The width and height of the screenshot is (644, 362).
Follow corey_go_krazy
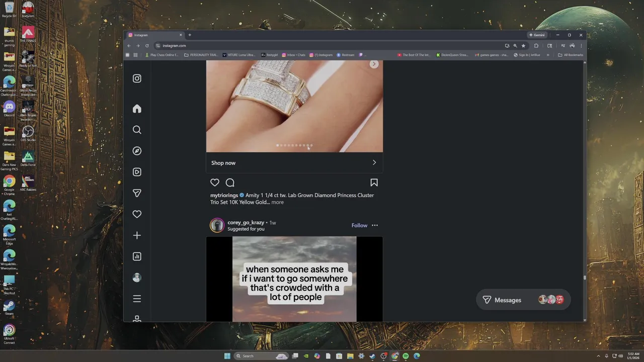click(x=359, y=225)
